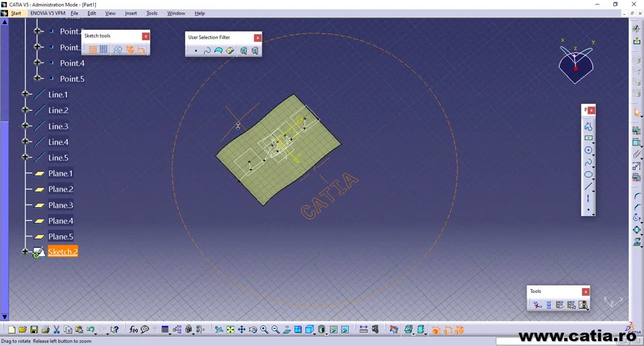Open the Edit menu
This screenshot has height=346, width=644.
coord(92,13)
